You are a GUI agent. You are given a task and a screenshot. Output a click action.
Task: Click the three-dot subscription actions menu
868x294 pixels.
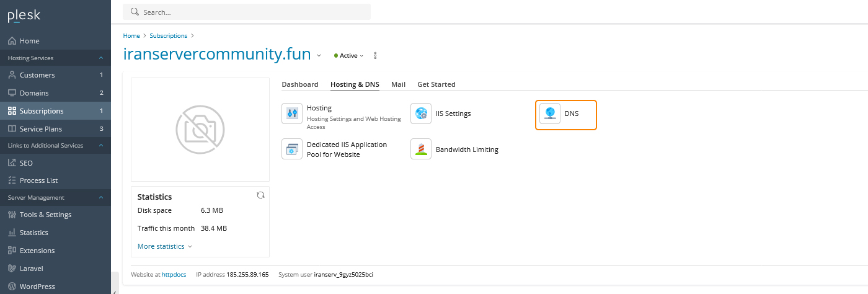pyautogui.click(x=376, y=55)
